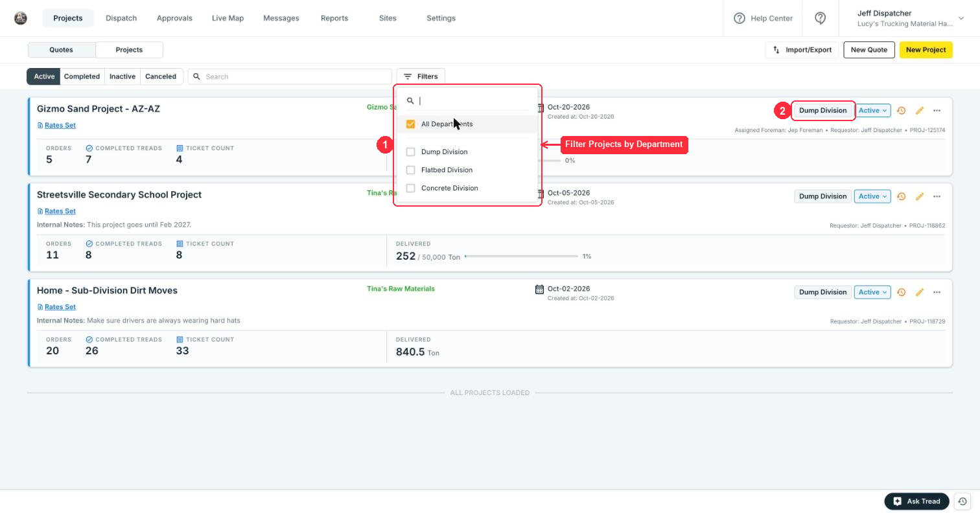Click the Help Center label
Viewport: 980px width, 513px height.
(x=771, y=18)
